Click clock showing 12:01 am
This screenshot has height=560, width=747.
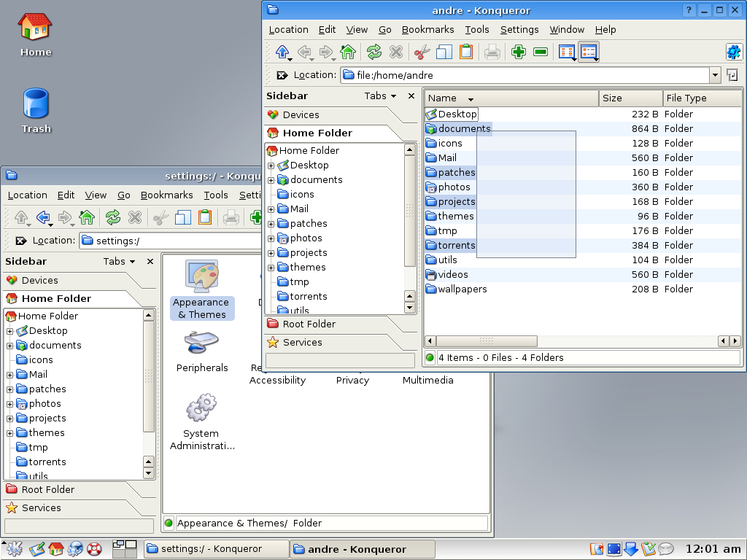[713, 549]
